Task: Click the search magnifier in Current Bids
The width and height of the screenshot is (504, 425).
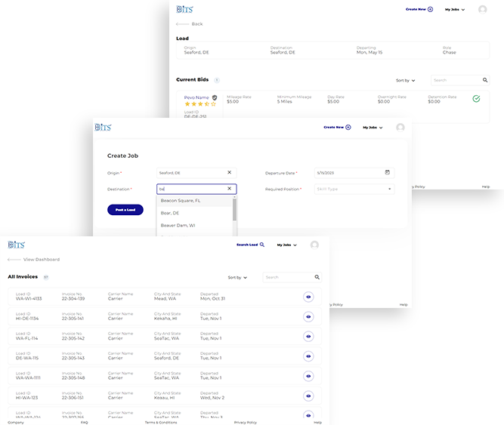Action: [484, 80]
